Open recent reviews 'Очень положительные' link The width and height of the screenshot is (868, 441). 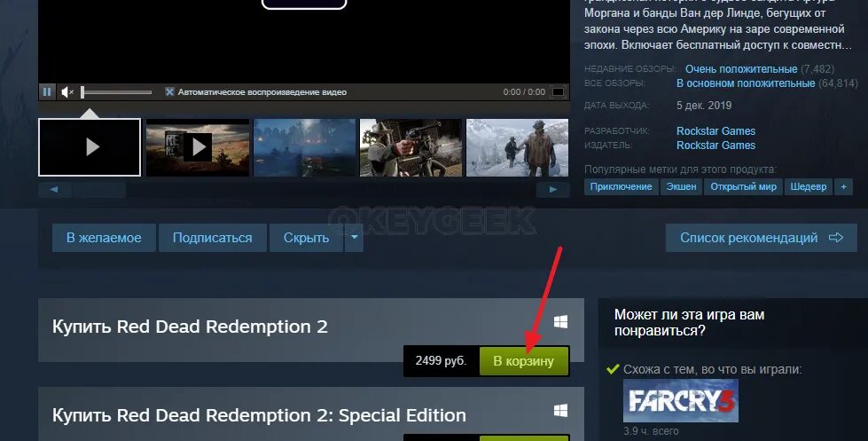741,69
